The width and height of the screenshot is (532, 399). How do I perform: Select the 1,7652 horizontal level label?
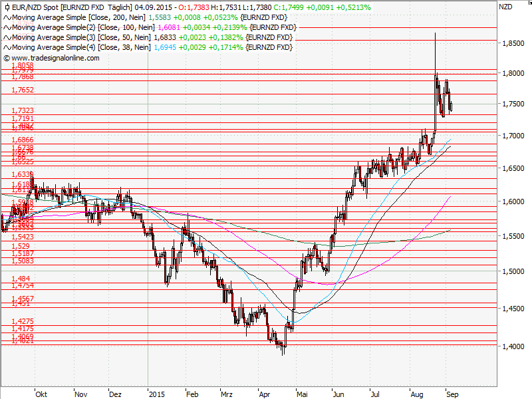(x=23, y=90)
